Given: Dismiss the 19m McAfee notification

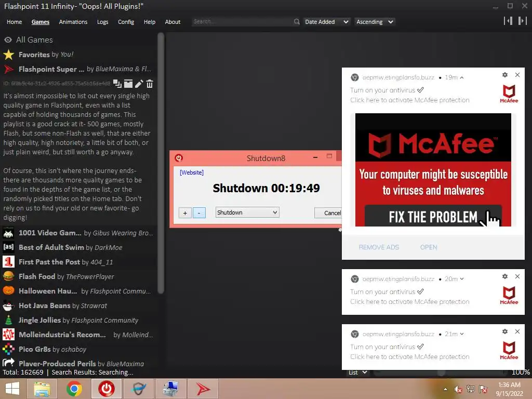Looking at the screenshot, I should (517, 75).
